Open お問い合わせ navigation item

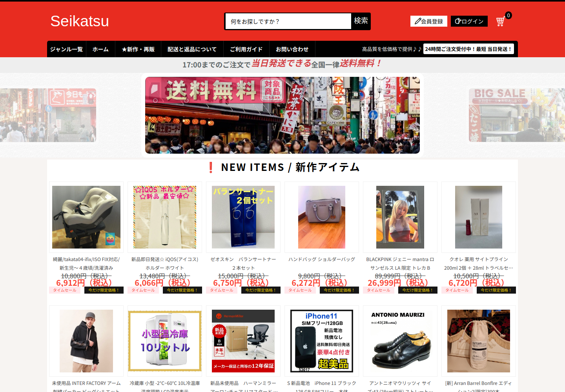tap(292, 49)
